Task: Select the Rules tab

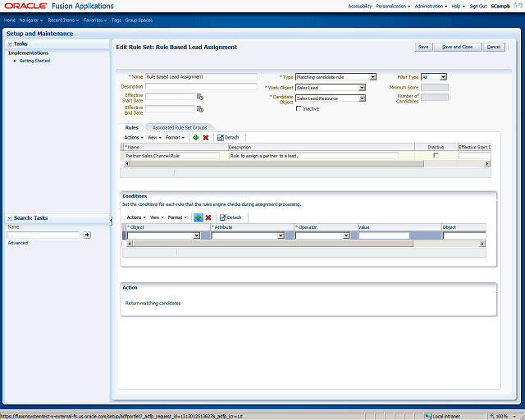Action: click(x=131, y=128)
